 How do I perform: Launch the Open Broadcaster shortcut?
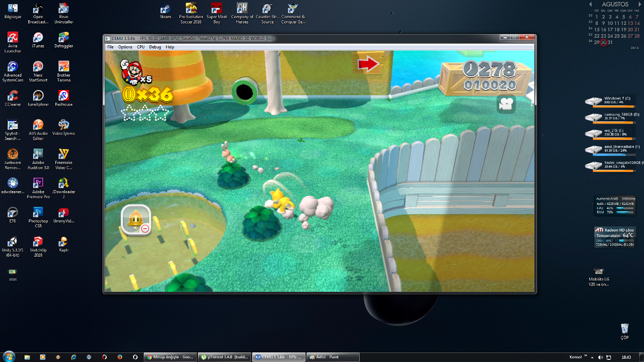(38, 13)
